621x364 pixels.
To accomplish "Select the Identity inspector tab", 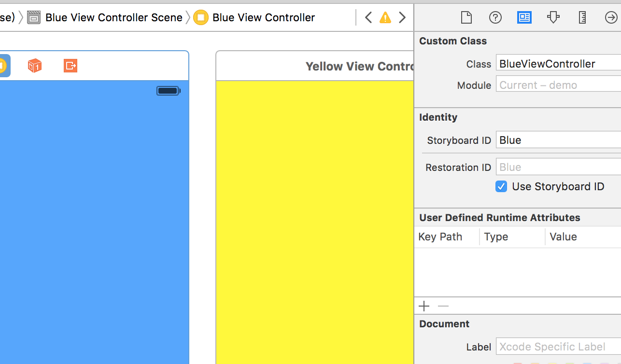I will point(524,18).
